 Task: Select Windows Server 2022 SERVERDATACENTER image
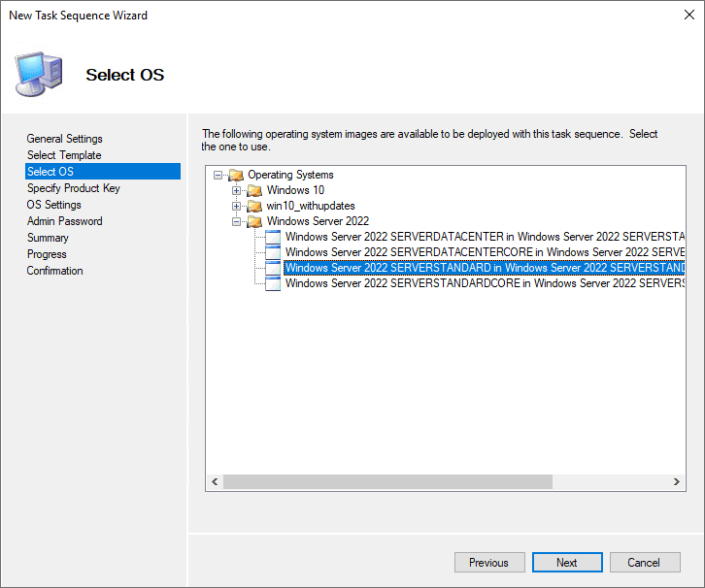pos(485,237)
